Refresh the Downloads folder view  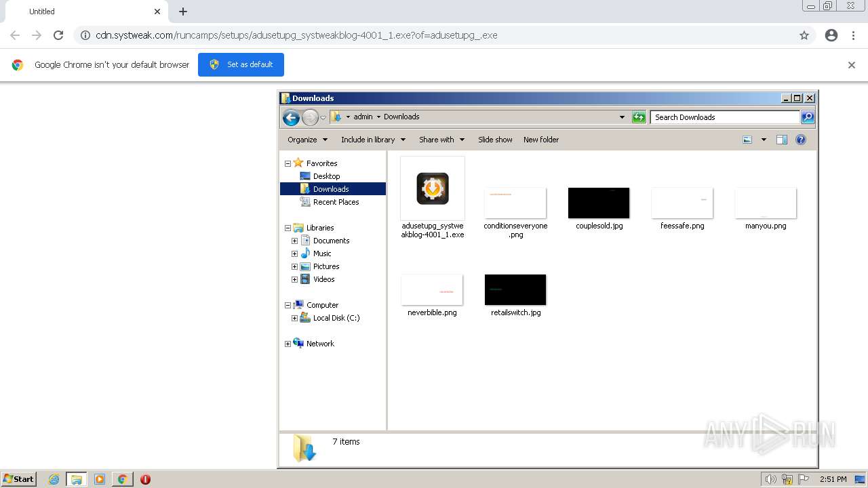point(639,117)
